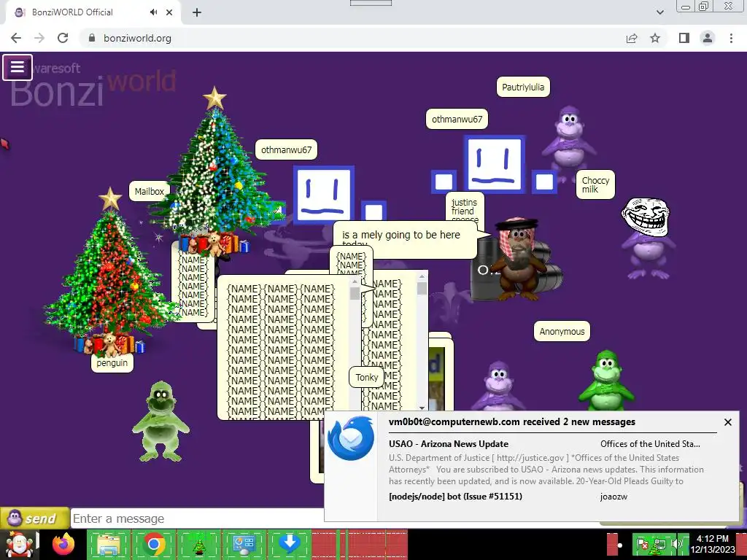Viewport: 747px width, 560px height.
Task: Click the troll face Bonzi character
Action: click(647, 238)
